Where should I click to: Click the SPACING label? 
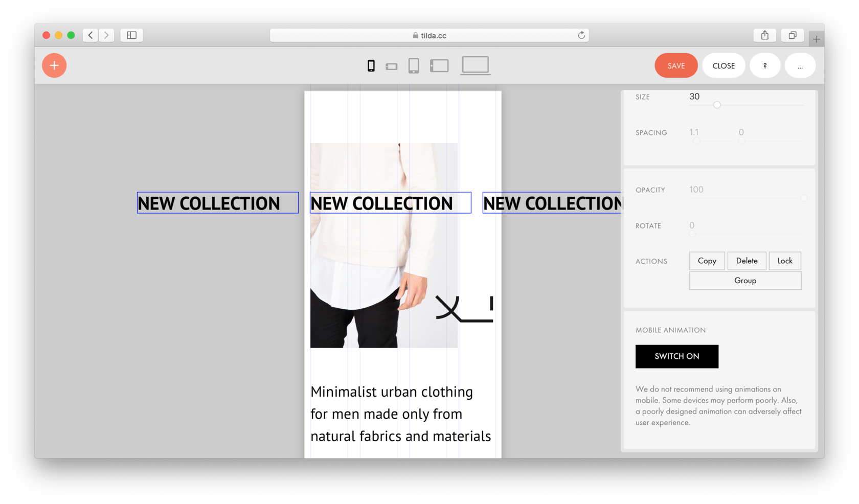(x=651, y=132)
